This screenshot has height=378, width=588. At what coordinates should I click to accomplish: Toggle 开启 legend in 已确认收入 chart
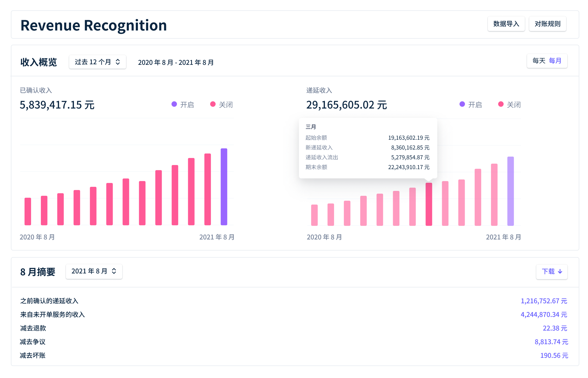point(183,105)
